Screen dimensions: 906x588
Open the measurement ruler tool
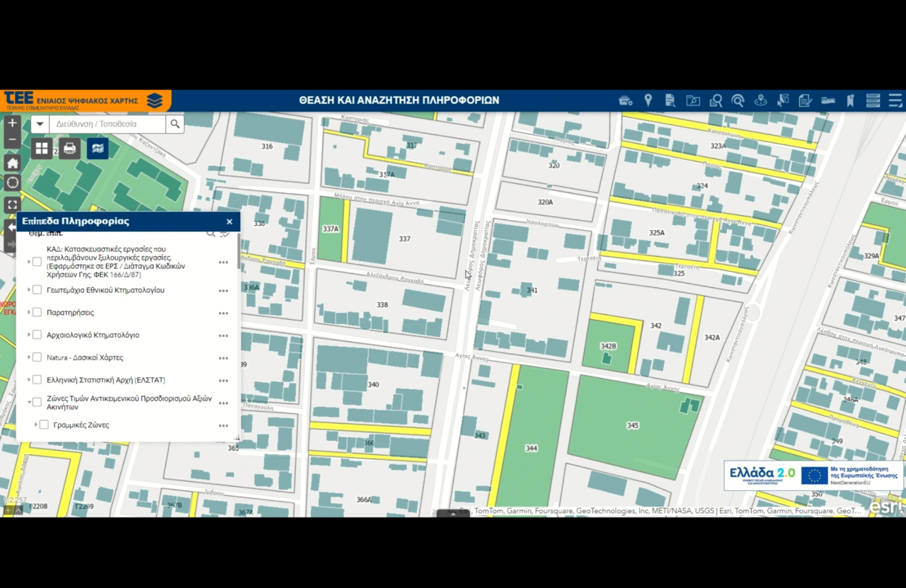pos(827,100)
